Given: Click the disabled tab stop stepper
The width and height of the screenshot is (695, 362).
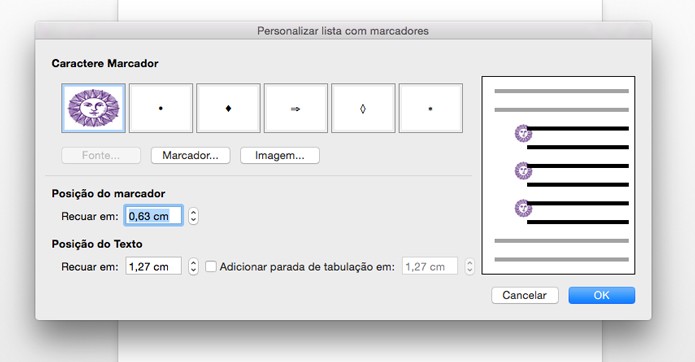Looking at the screenshot, I should (469, 266).
